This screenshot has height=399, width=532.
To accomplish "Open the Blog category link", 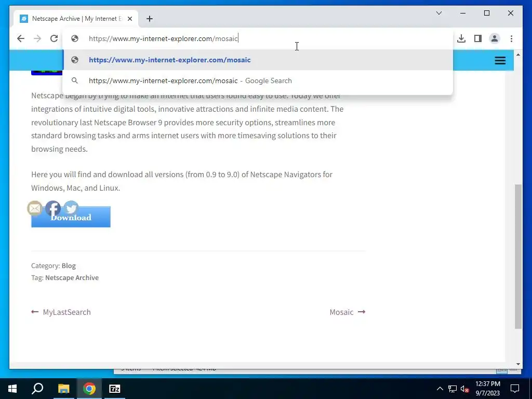I will pos(69,265).
